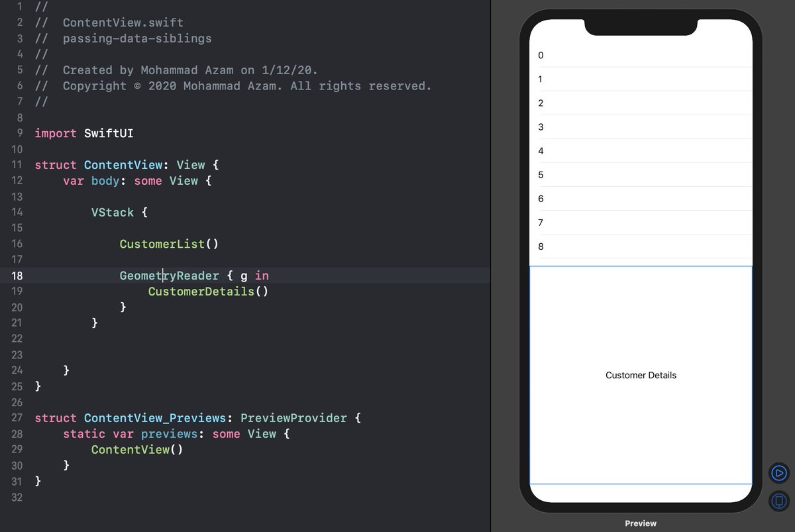
Task: Click the Created by Mohammad Azam comment
Action: (176, 70)
